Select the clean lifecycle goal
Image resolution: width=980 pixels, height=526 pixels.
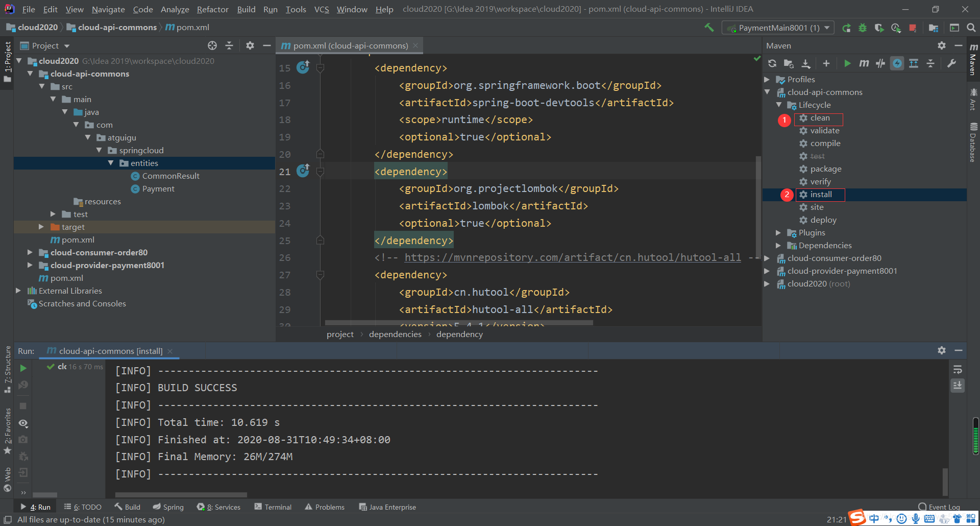(820, 118)
